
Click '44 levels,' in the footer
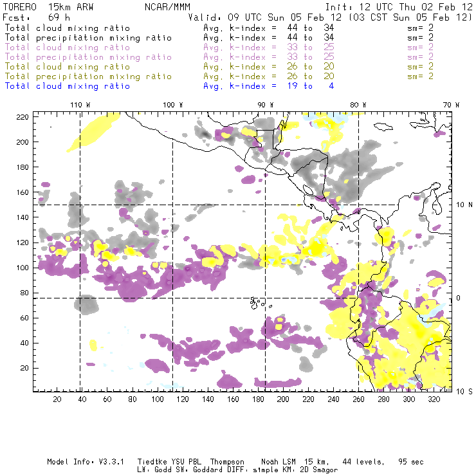[363, 462]
